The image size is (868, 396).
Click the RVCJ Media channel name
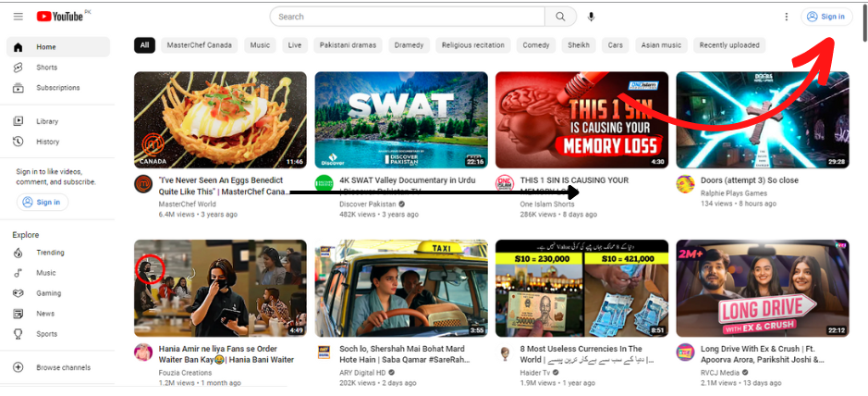720,373
